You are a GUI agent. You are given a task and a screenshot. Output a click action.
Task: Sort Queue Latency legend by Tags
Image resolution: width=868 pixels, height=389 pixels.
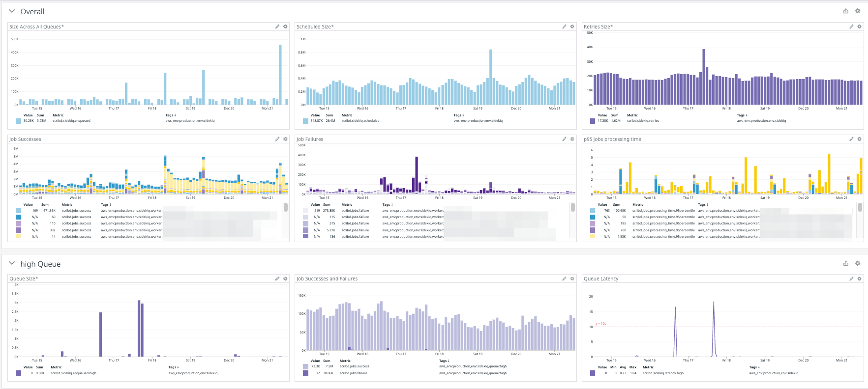click(754, 367)
